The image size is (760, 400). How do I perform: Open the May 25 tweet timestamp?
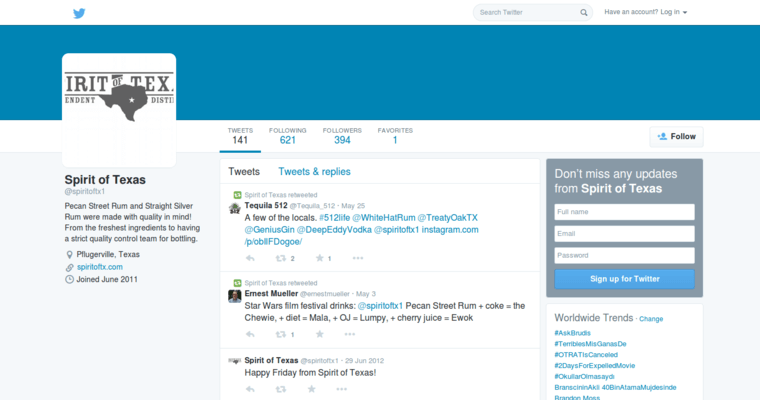pos(353,206)
